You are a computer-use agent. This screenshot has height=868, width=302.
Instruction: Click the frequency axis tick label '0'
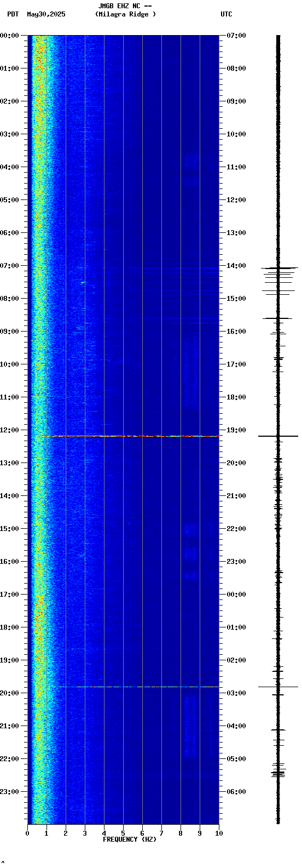[27, 833]
